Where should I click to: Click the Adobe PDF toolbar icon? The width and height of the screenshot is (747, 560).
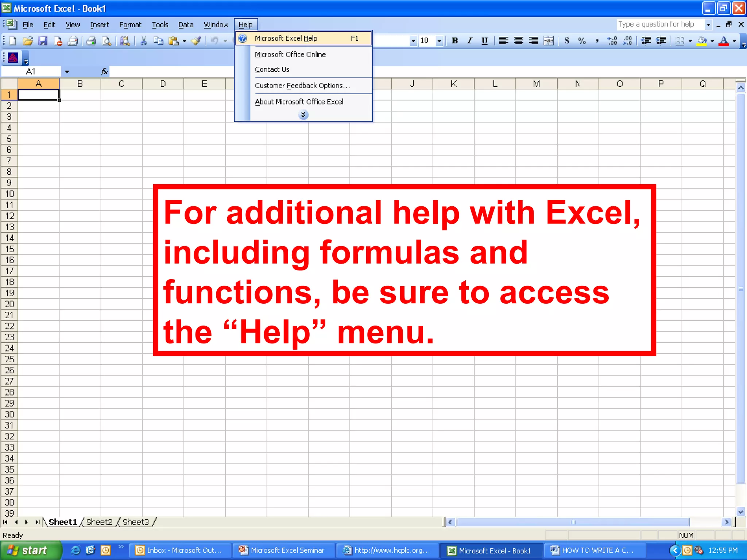13,58
